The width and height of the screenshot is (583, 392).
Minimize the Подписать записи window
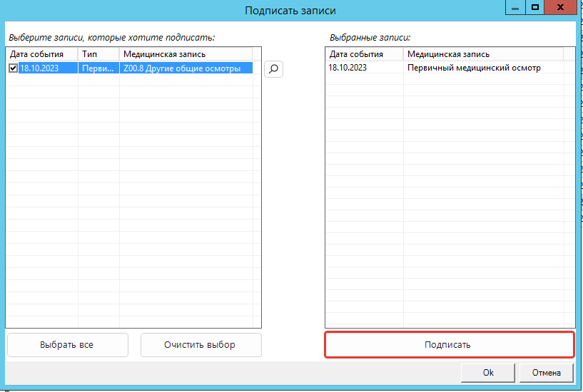click(x=514, y=8)
